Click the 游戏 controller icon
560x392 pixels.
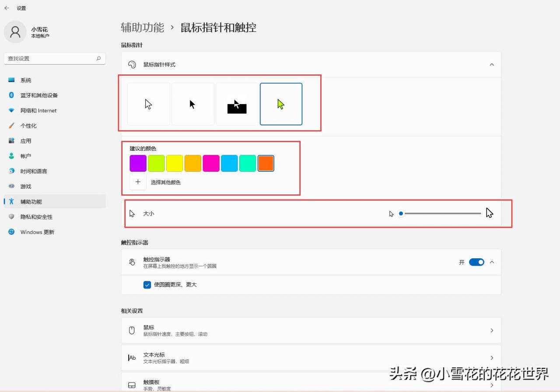click(x=11, y=187)
